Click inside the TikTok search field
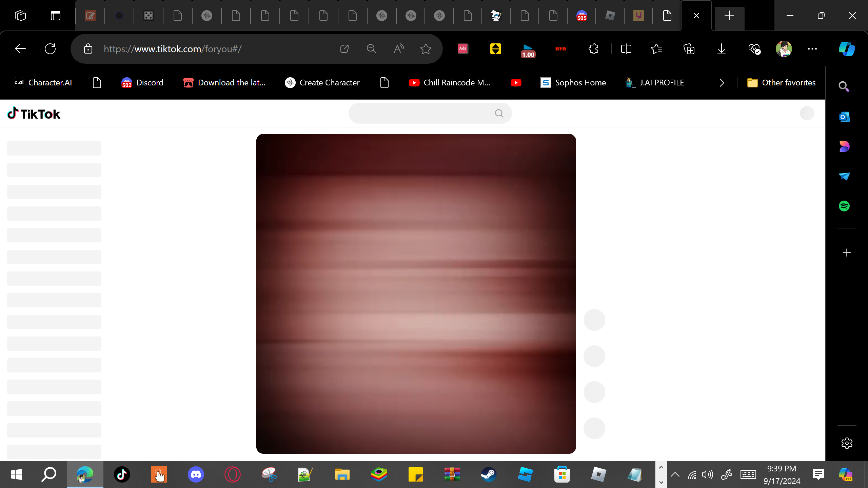Image resolution: width=868 pixels, height=488 pixels. pyautogui.click(x=418, y=113)
